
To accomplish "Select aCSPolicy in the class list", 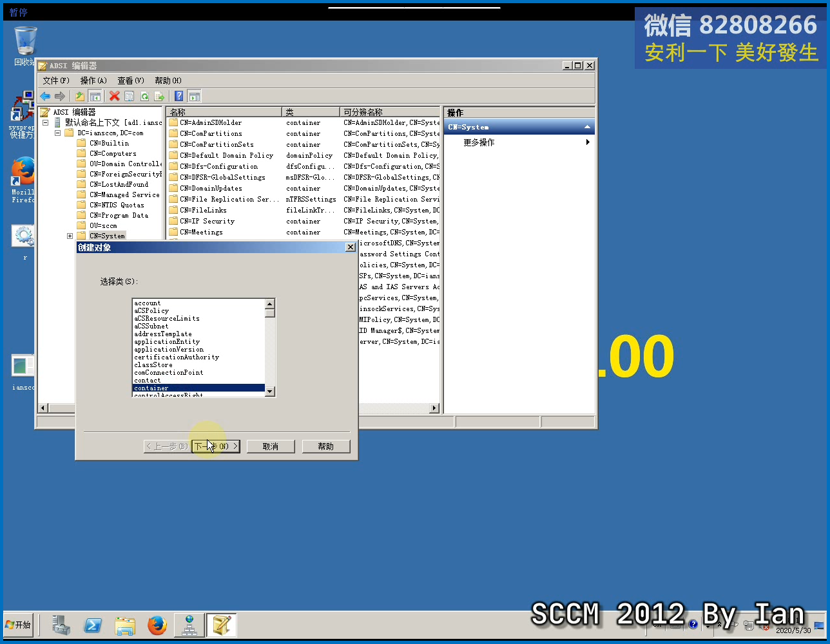I will [x=198, y=310].
